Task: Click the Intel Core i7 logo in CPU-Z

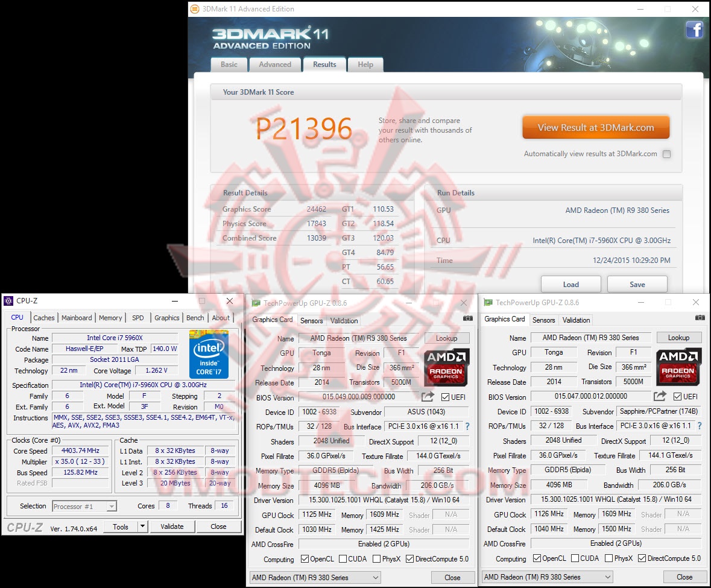Action: [x=209, y=355]
